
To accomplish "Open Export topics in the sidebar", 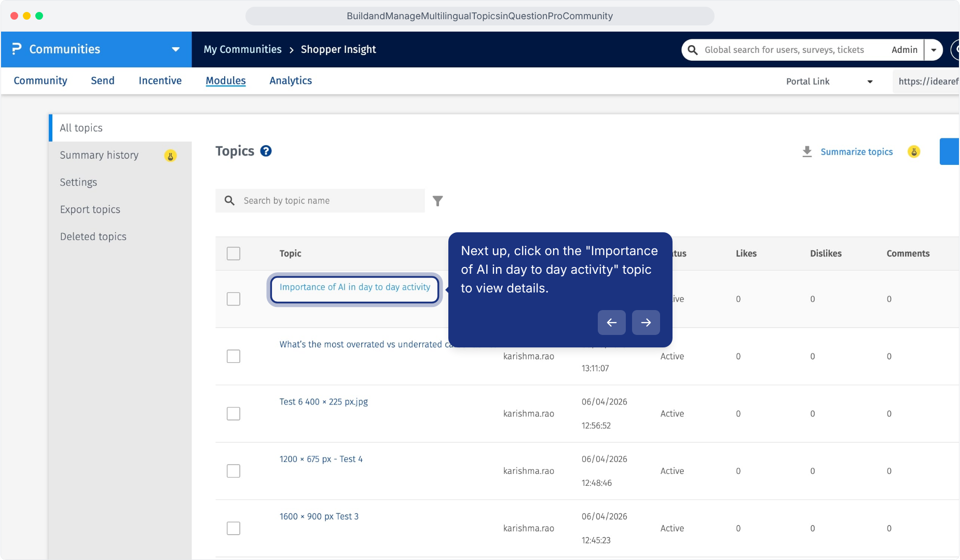I will [x=90, y=209].
